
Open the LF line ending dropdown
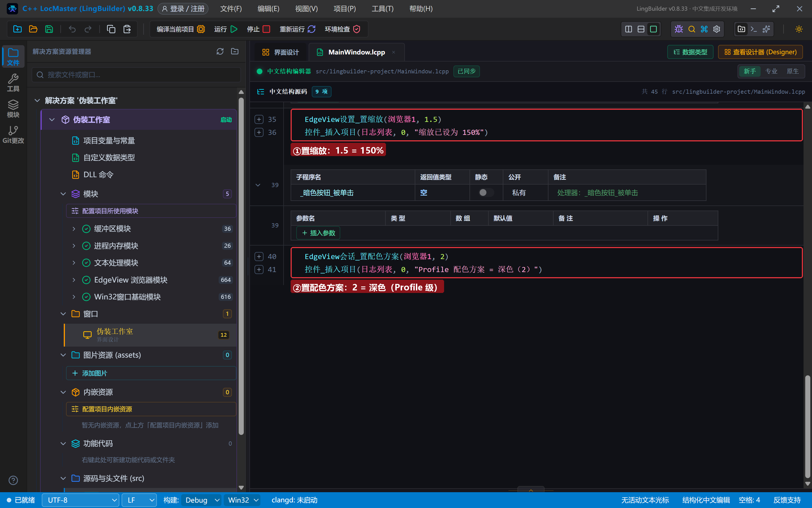(139, 500)
